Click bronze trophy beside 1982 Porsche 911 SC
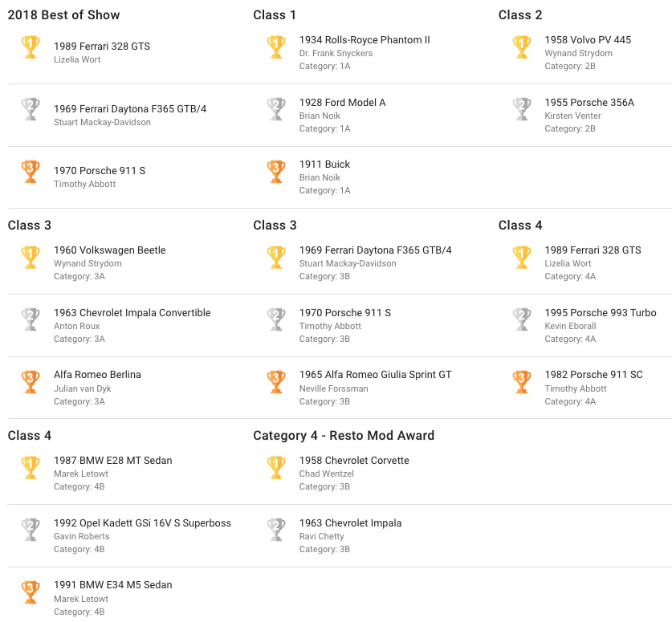 (522, 382)
